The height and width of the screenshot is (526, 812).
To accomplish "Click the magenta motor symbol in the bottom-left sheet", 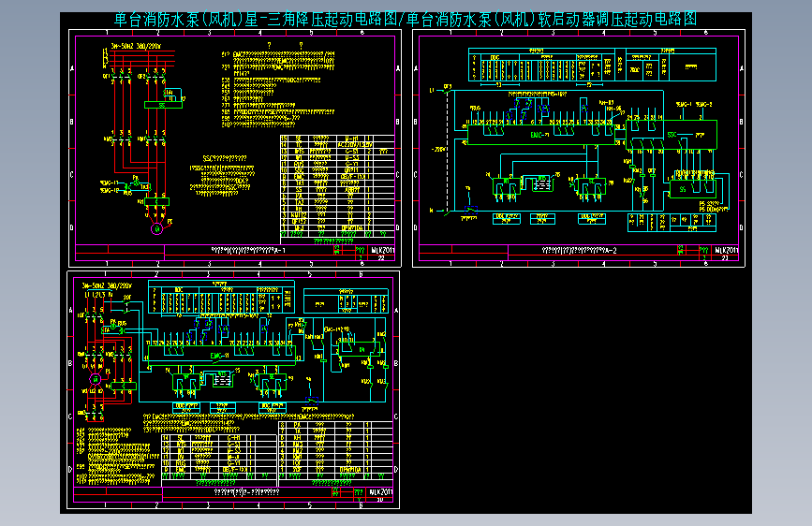I will [96, 379].
